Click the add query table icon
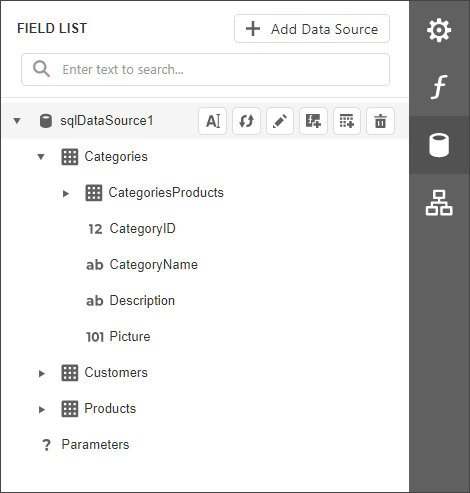 347,121
